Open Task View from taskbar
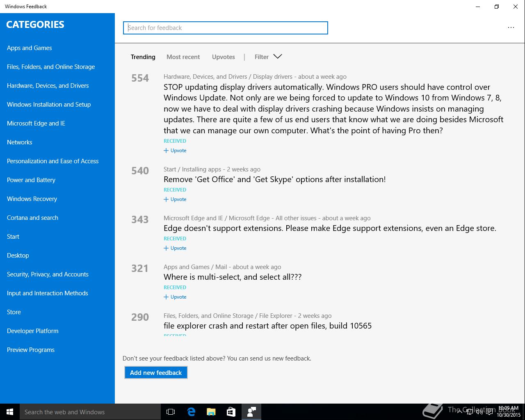 [171, 412]
